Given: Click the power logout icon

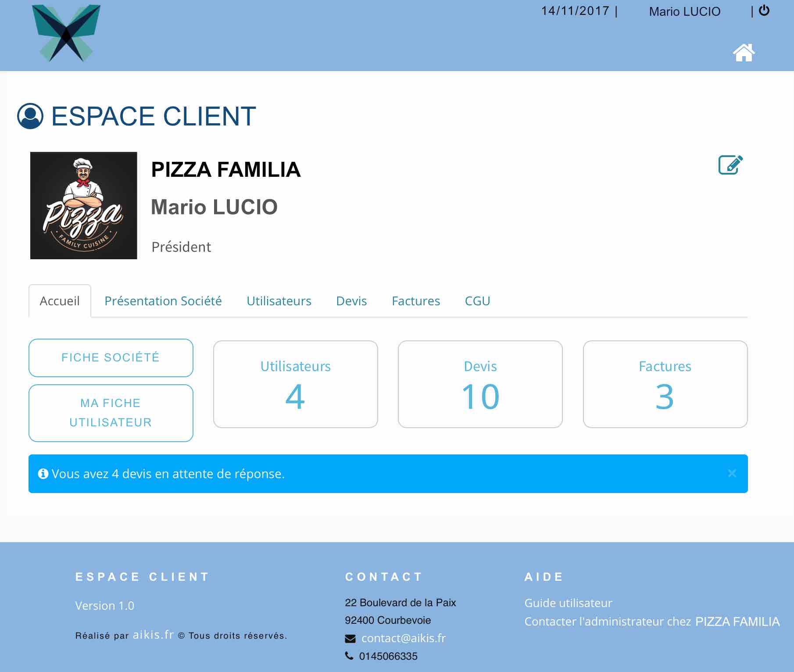Looking at the screenshot, I should (764, 11).
